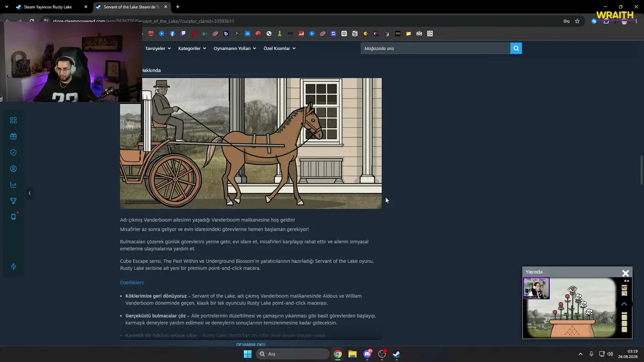Click the DEVAMINI OKU read more link
Image resolution: width=644 pixels, height=362 pixels.
[x=251, y=344]
